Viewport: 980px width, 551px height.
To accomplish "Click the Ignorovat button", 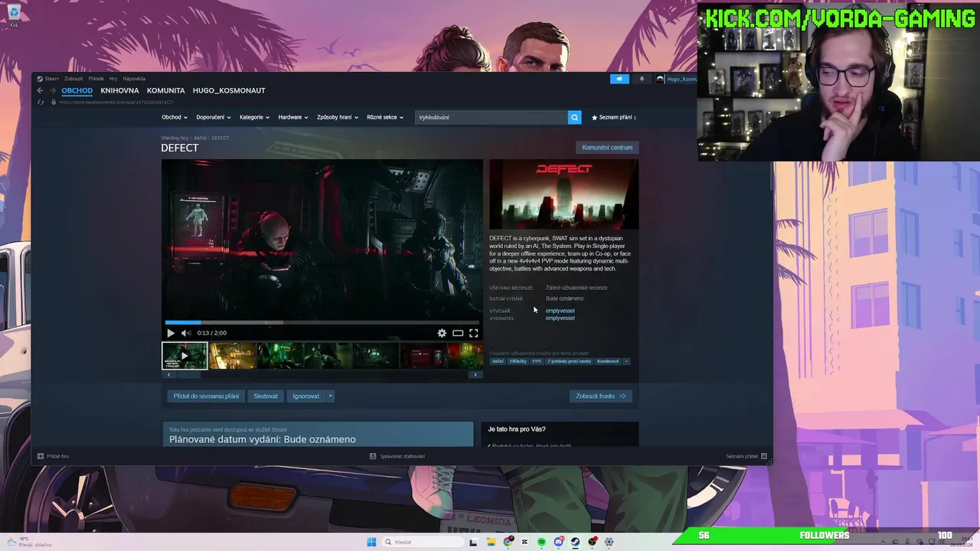I will (306, 396).
